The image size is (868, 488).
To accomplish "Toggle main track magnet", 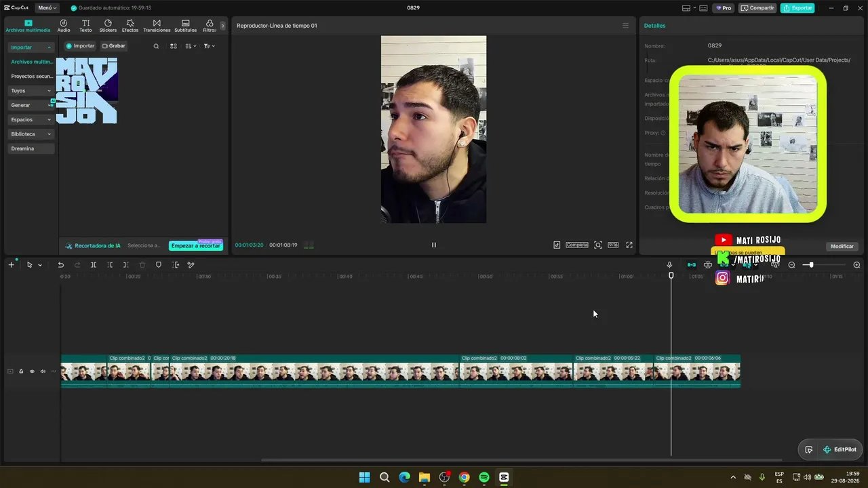I will coord(692,265).
